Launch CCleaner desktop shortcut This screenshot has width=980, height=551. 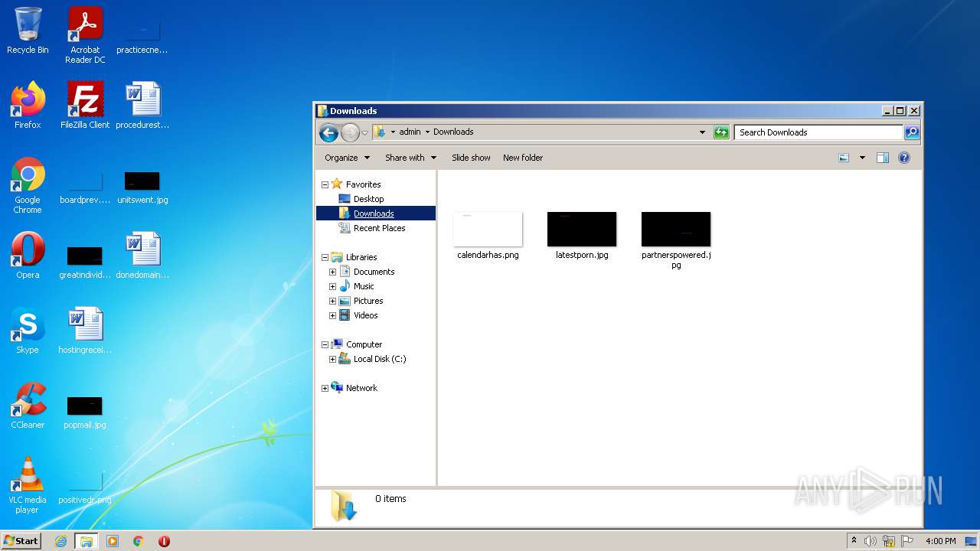28,406
